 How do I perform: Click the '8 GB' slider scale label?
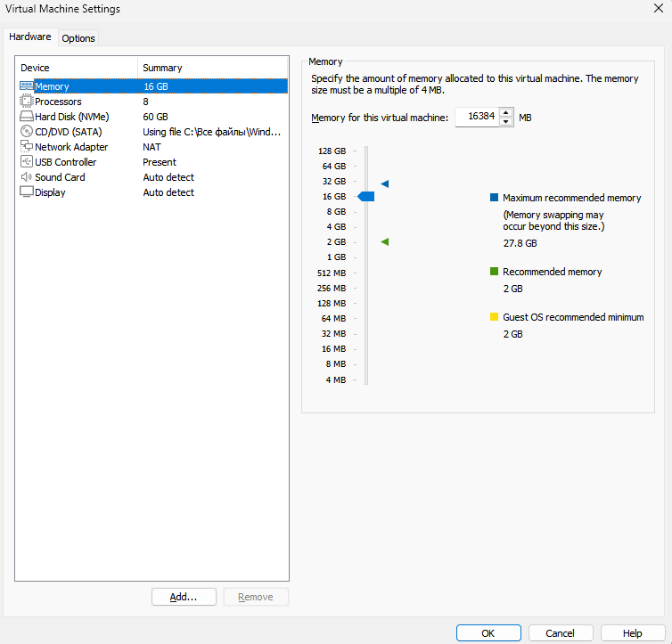tap(336, 212)
